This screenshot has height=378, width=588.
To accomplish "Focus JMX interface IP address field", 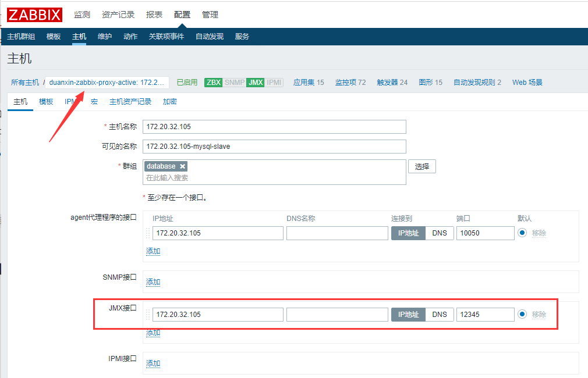I will [218, 314].
